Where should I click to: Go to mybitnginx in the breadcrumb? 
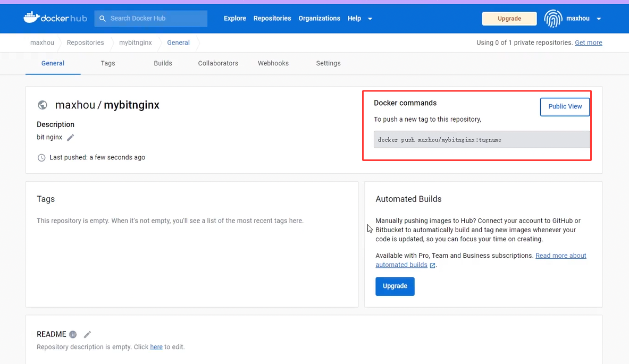[x=136, y=43]
